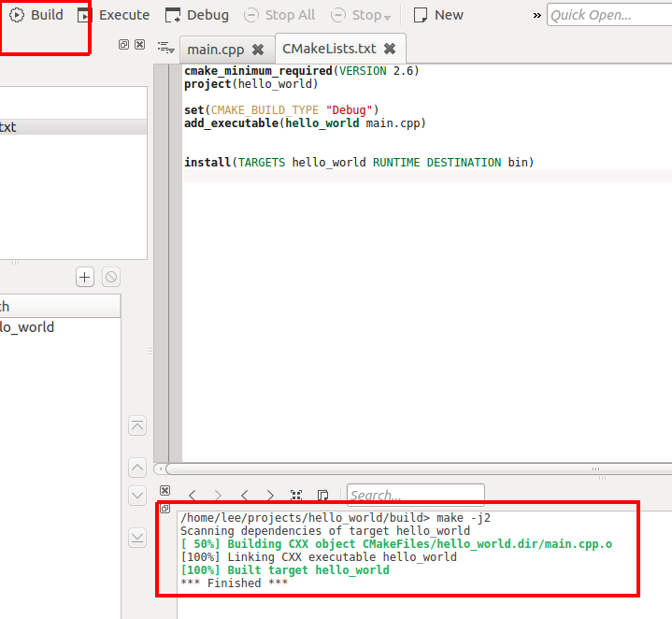Focus the output Search field
Image resolution: width=672 pixels, height=619 pixels.
(x=416, y=496)
